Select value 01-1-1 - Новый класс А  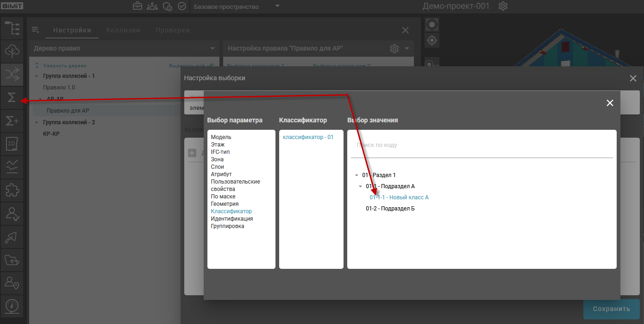pos(399,197)
